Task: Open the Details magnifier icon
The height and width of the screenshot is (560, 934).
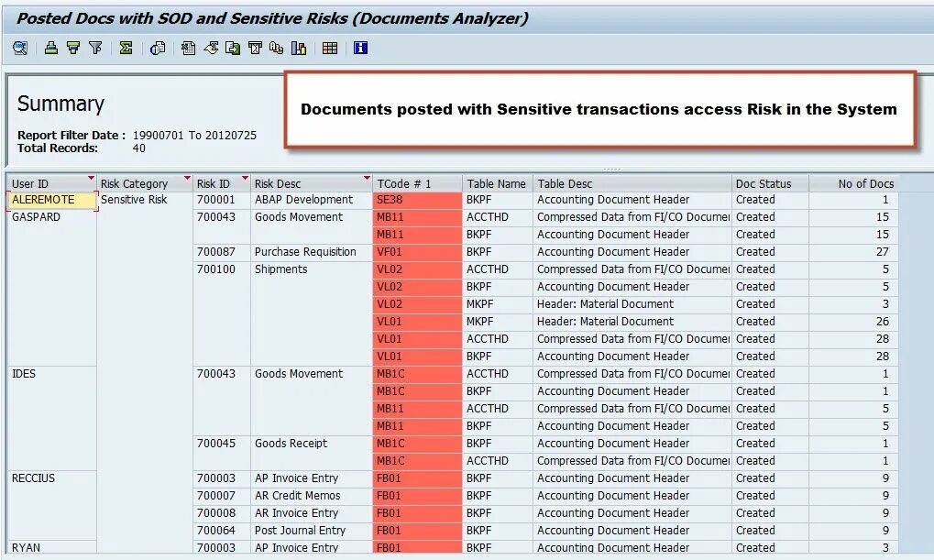Action: (x=20, y=49)
